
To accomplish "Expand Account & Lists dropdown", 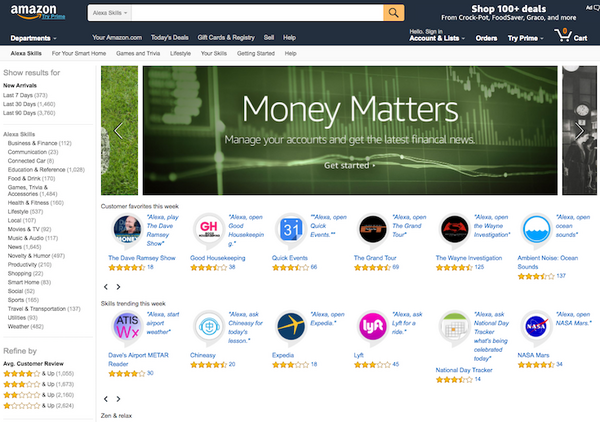I will click(x=437, y=38).
